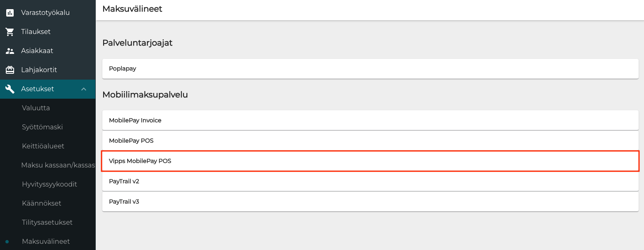Choose the highlighted Vipps MobilePay POS option

[370, 161]
